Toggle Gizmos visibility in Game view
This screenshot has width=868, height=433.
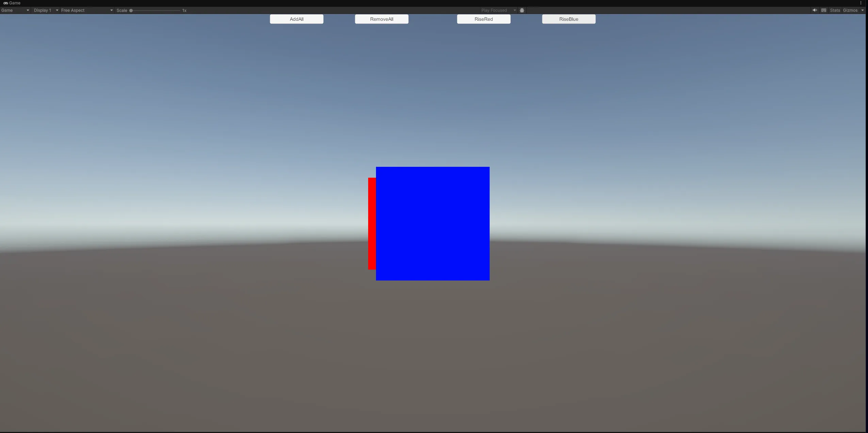(850, 10)
